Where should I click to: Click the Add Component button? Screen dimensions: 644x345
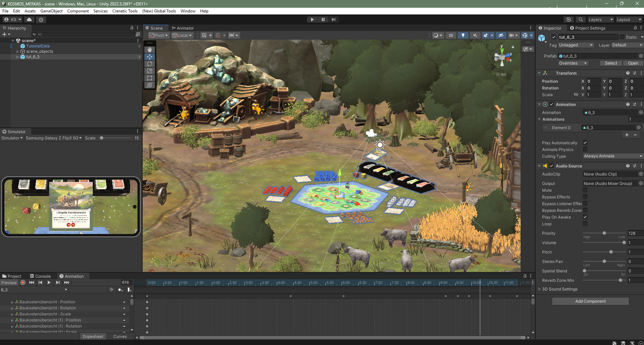pos(590,301)
